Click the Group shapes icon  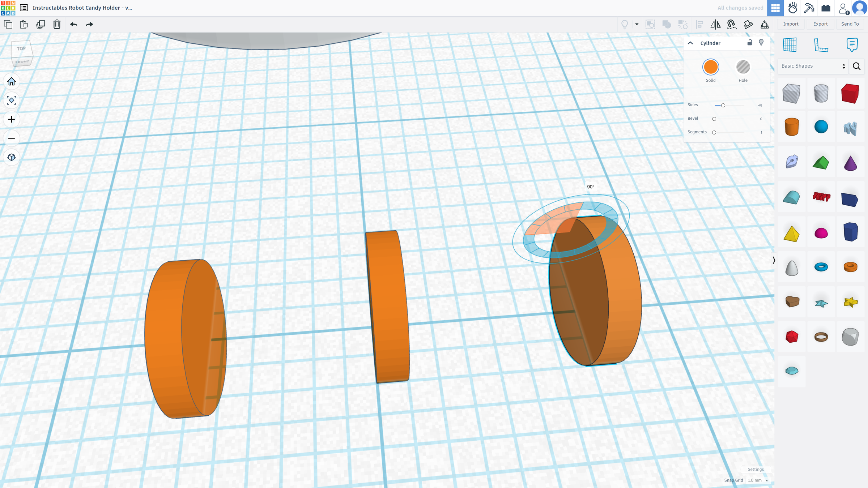point(650,24)
